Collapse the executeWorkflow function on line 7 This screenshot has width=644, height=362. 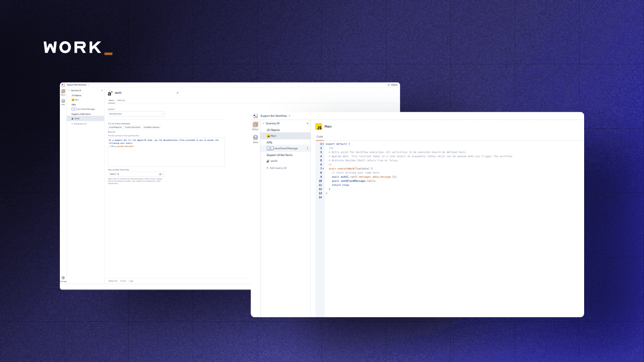click(x=323, y=168)
